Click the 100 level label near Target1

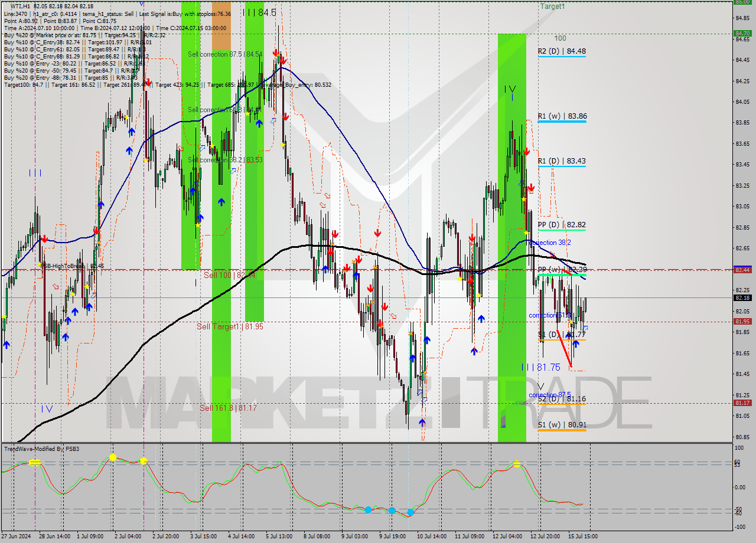[560, 38]
